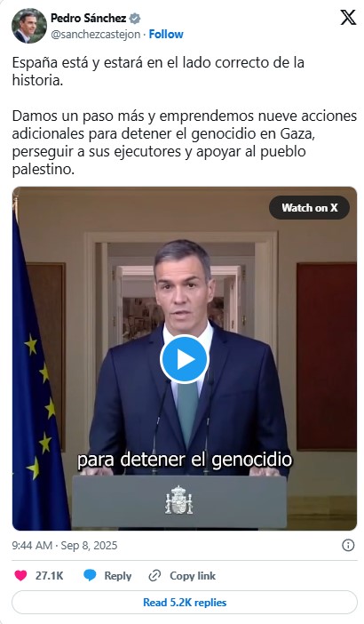The image size is (364, 624).
Task: Open the Pedro Sánchez display name
Action: [x=88, y=18]
